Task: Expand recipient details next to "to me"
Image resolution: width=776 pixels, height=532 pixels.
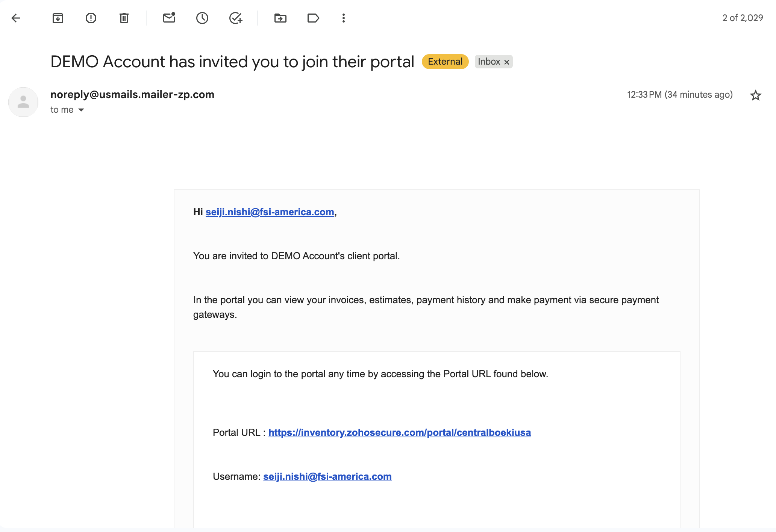Action: 81,110
